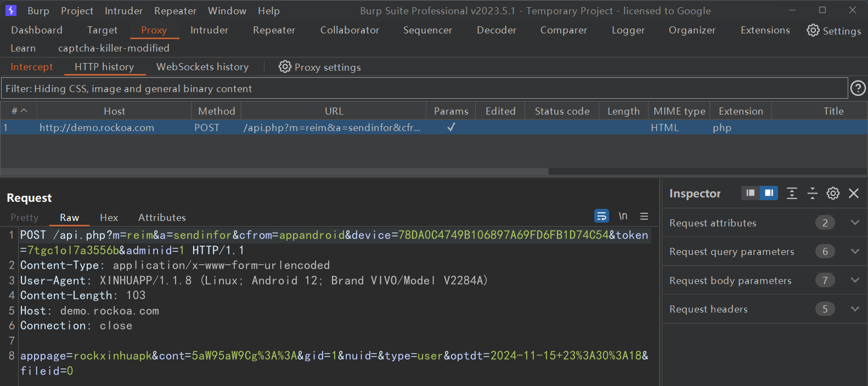Open the Collaborator tab

[350, 30]
